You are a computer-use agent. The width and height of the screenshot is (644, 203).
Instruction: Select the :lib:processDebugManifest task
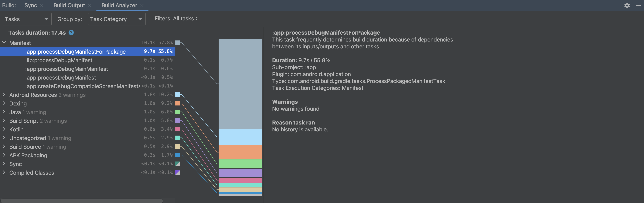(59, 60)
